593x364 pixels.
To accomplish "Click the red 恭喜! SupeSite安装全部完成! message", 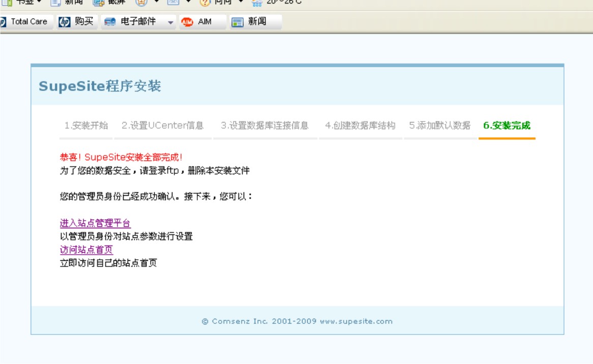I will (121, 157).
